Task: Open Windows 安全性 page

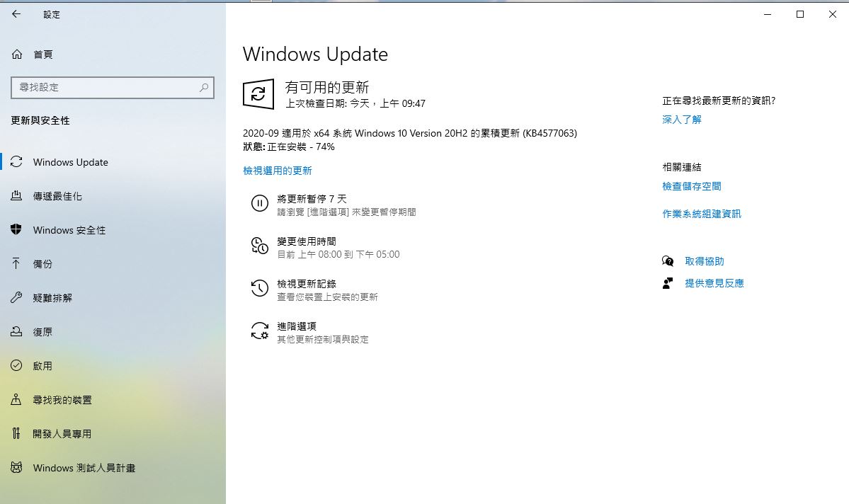Action: point(69,230)
